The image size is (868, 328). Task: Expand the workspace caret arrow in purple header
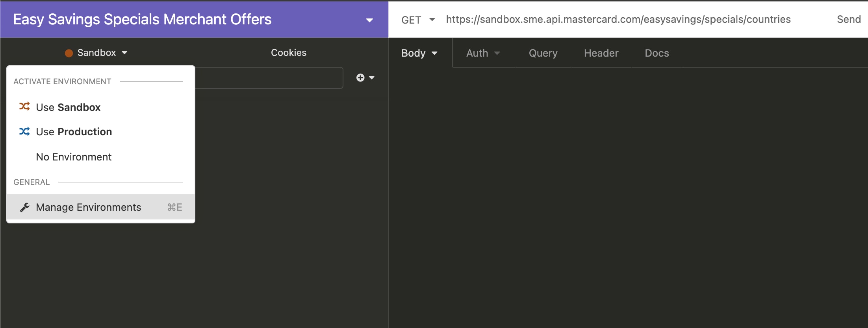click(369, 20)
